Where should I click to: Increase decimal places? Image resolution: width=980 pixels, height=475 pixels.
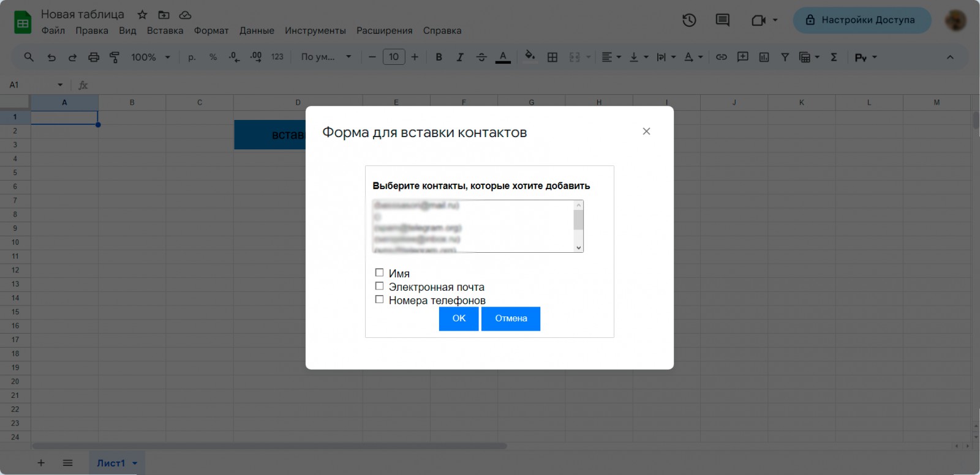pos(256,57)
